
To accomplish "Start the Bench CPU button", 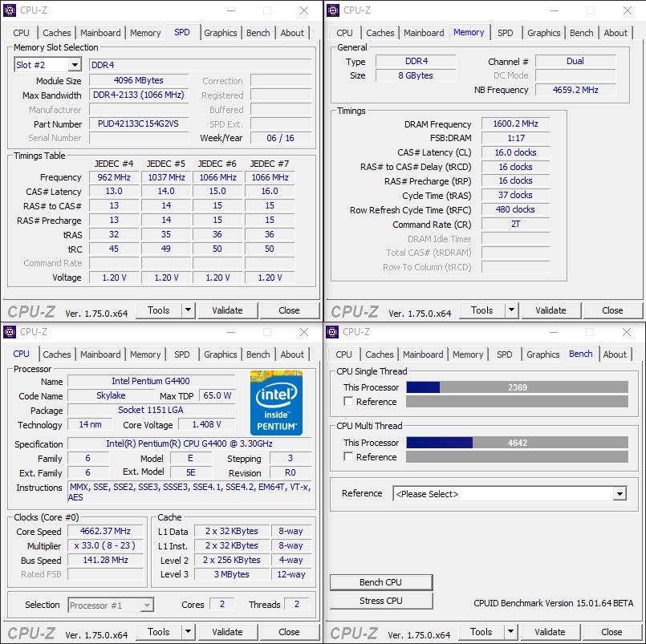I will coord(381,582).
